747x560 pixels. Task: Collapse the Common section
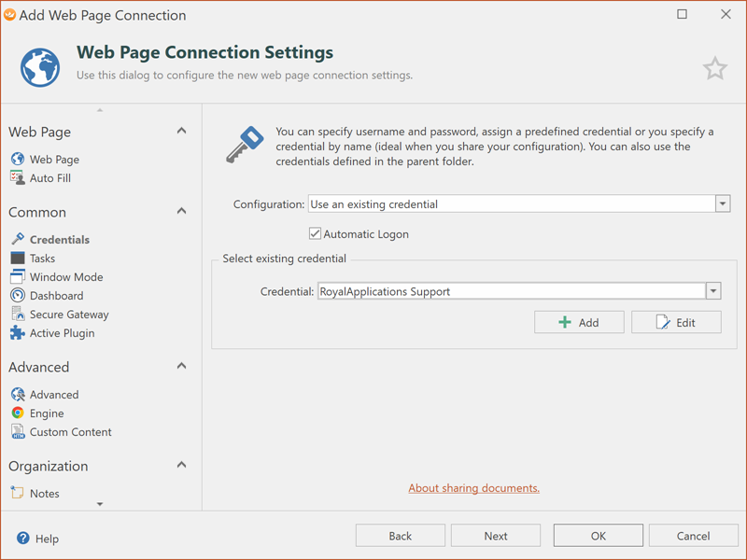click(181, 212)
